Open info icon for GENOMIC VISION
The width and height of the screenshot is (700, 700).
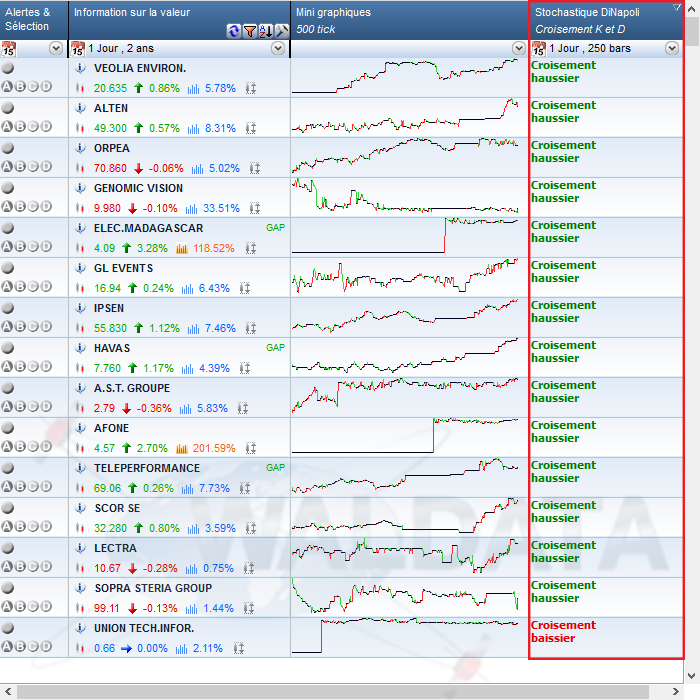[80, 188]
